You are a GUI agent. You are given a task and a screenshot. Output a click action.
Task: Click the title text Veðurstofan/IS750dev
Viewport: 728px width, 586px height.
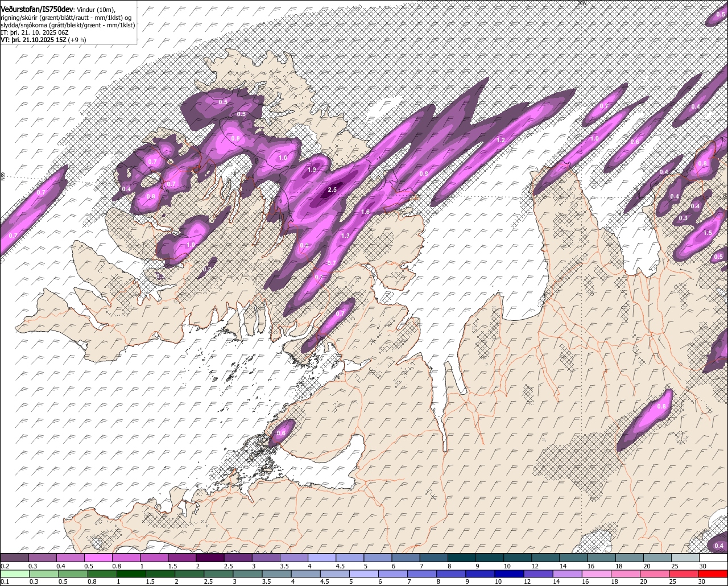coord(37,9)
